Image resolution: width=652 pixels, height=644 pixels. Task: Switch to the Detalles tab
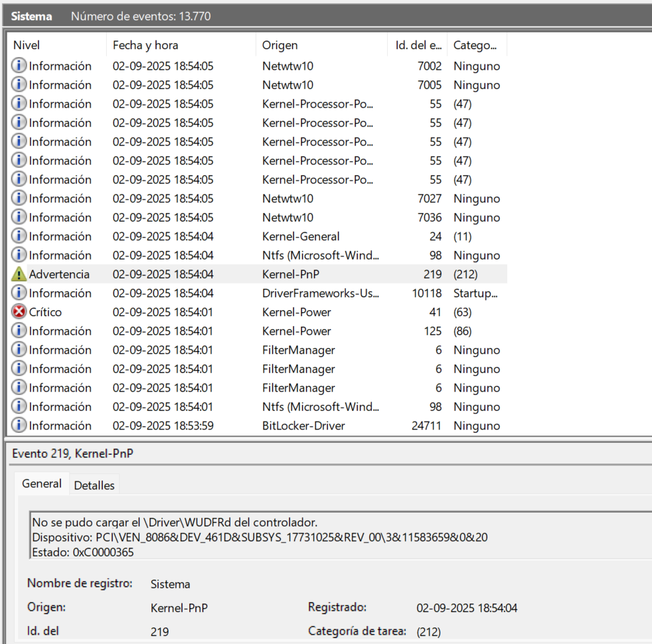(94, 485)
